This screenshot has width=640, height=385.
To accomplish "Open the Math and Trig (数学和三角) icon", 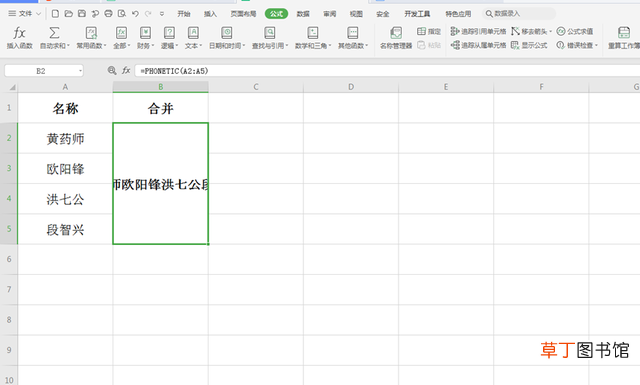I will [313, 33].
